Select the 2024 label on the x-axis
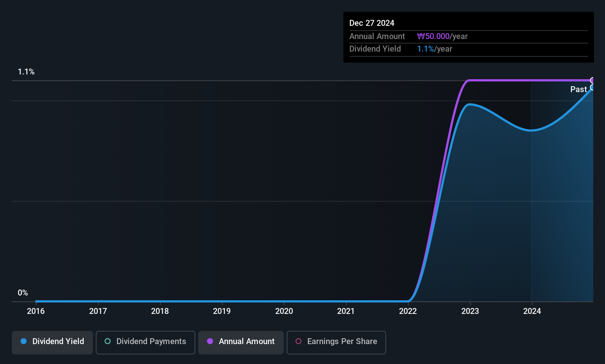This screenshot has width=605, height=364. 532,311
